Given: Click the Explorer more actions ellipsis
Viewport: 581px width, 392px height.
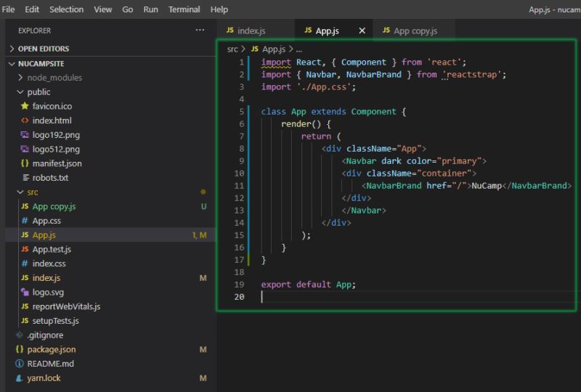Looking at the screenshot, I should [x=200, y=30].
